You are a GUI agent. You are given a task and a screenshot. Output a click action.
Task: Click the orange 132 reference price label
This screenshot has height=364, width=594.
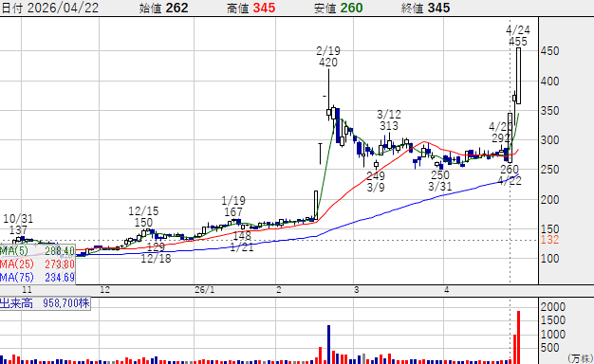pyautogui.click(x=549, y=240)
